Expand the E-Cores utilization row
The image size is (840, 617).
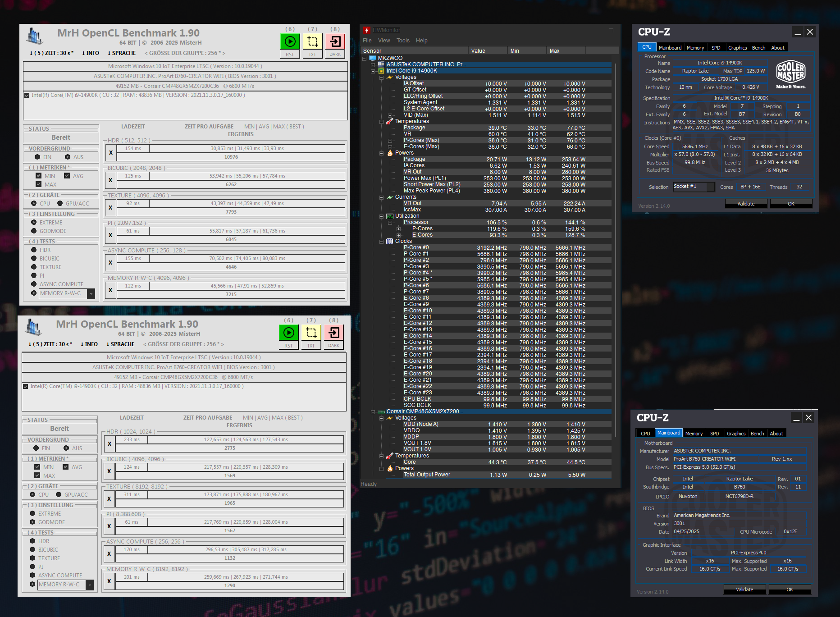click(x=398, y=235)
